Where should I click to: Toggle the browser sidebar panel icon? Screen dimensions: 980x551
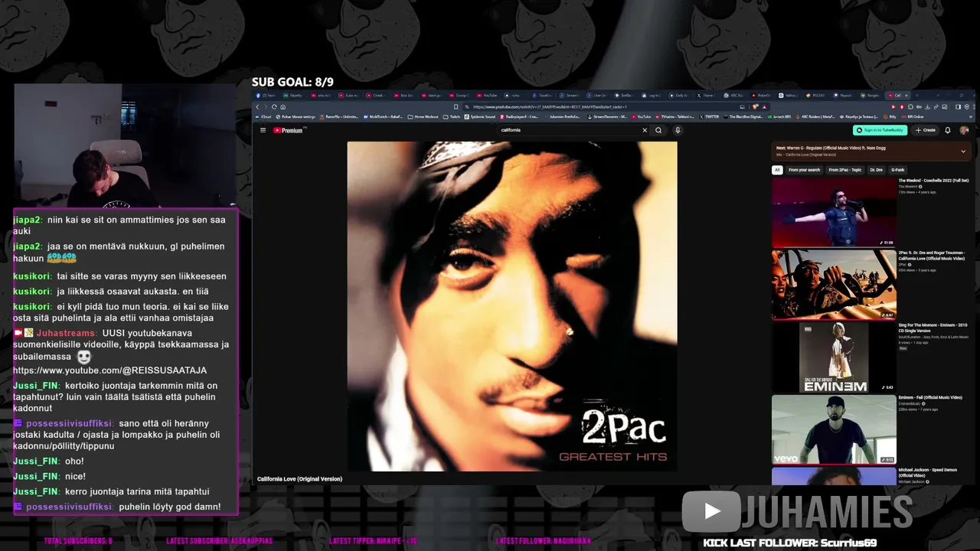click(x=958, y=107)
